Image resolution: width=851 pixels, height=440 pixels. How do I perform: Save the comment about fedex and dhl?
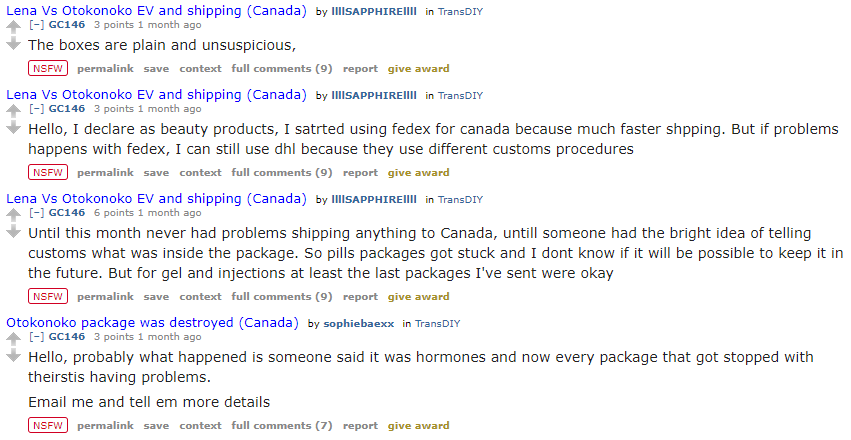click(x=156, y=173)
